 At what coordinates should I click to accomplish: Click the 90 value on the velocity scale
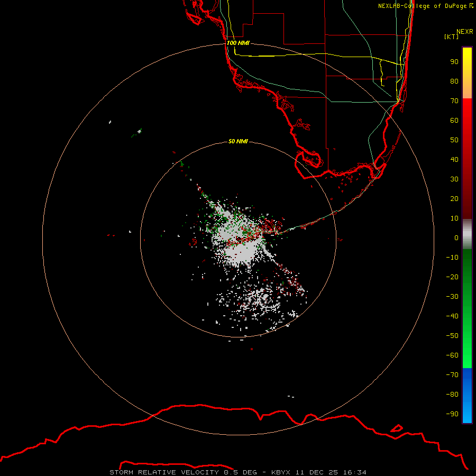click(x=454, y=62)
